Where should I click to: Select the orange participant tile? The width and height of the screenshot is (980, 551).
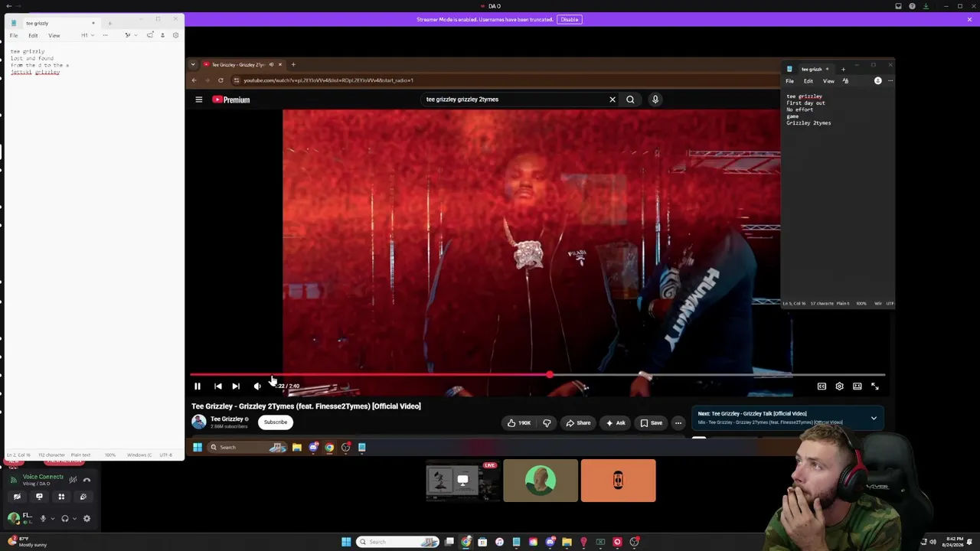[619, 481]
